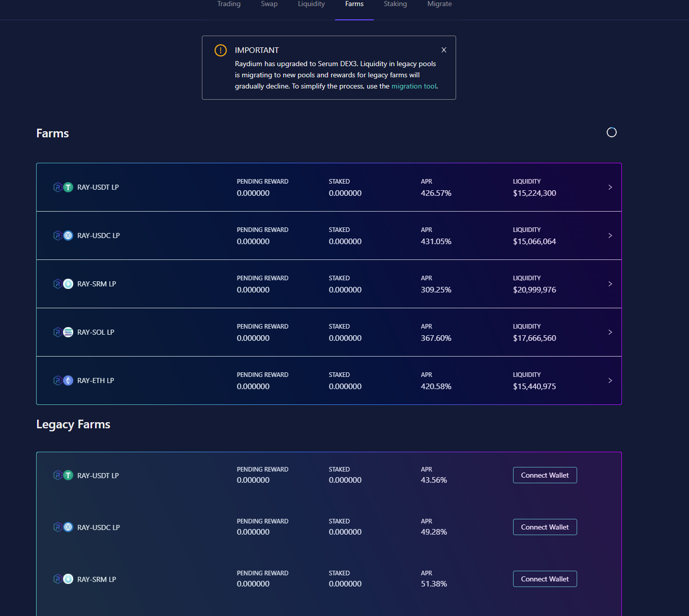This screenshot has height=616, width=689.
Task: Expand the RAY-SRM LP farm chevron
Action: [x=610, y=284]
